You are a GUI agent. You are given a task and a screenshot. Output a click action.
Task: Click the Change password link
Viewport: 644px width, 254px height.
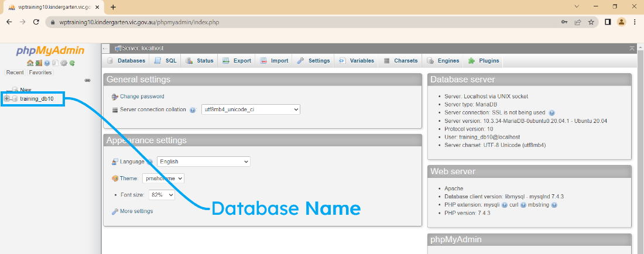[x=142, y=97]
